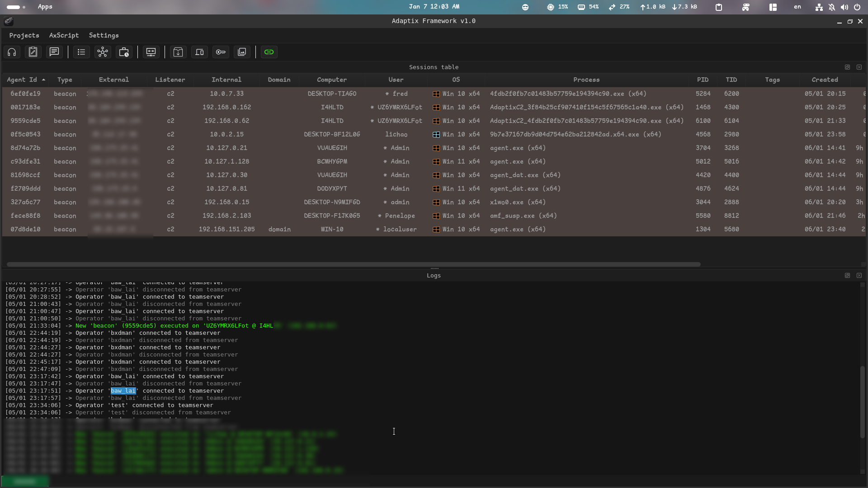This screenshot has height=488, width=868.
Task: Switch to sessions graph view icon
Action: (x=103, y=52)
